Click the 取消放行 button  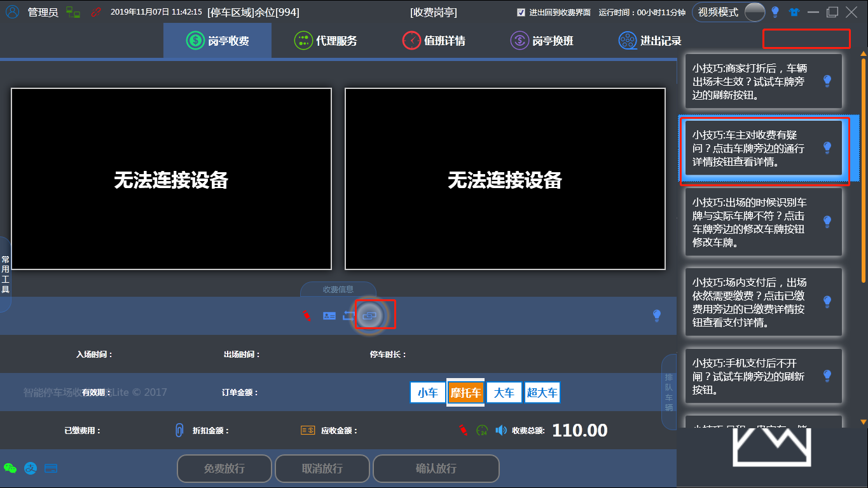click(x=322, y=469)
